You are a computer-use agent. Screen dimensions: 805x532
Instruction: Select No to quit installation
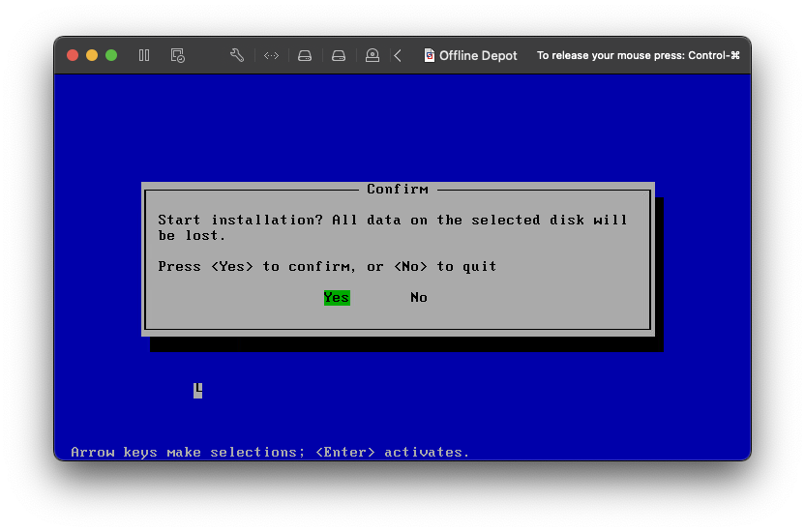click(419, 298)
